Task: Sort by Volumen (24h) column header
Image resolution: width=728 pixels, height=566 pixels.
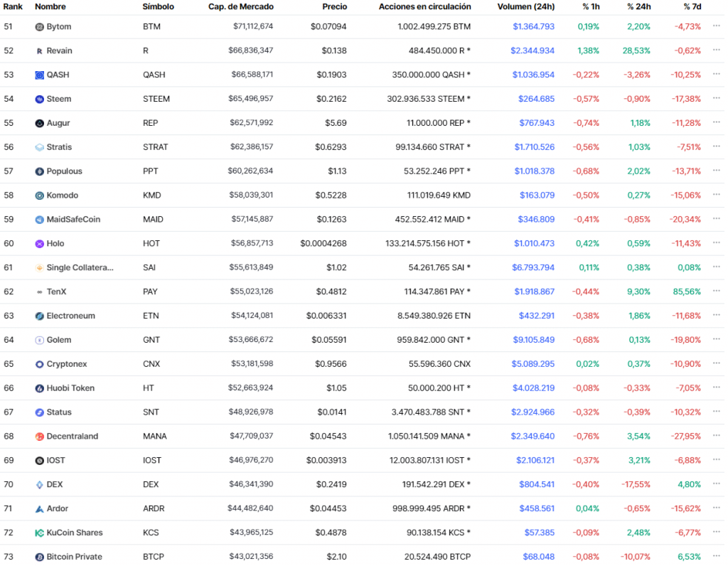Action: point(526,6)
